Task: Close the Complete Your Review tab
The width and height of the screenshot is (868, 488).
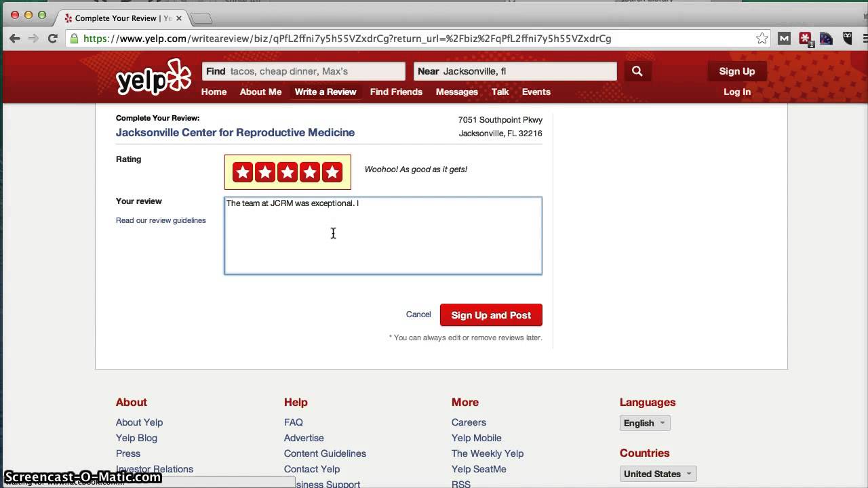Action: (179, 18)
